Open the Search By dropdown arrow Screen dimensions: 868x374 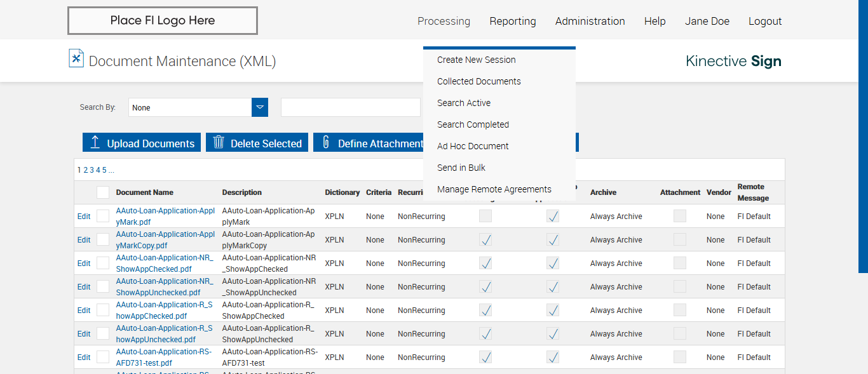[260, 107]
